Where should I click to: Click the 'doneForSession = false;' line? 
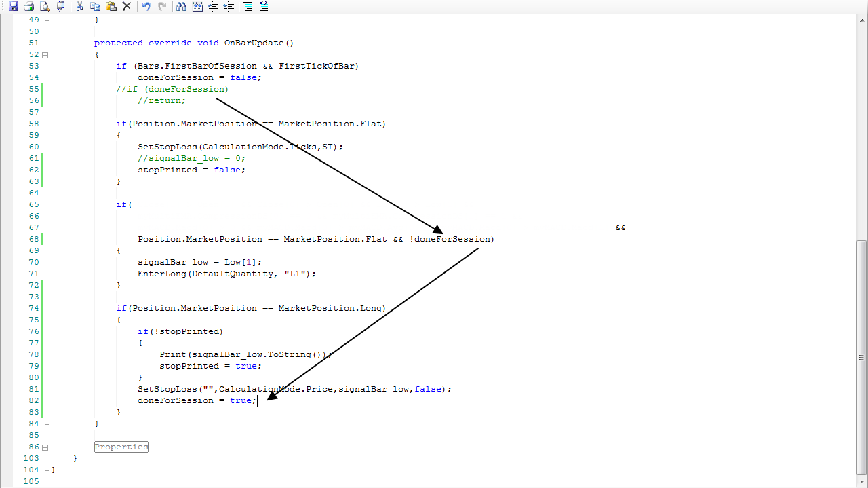click(x=199, y=77)
